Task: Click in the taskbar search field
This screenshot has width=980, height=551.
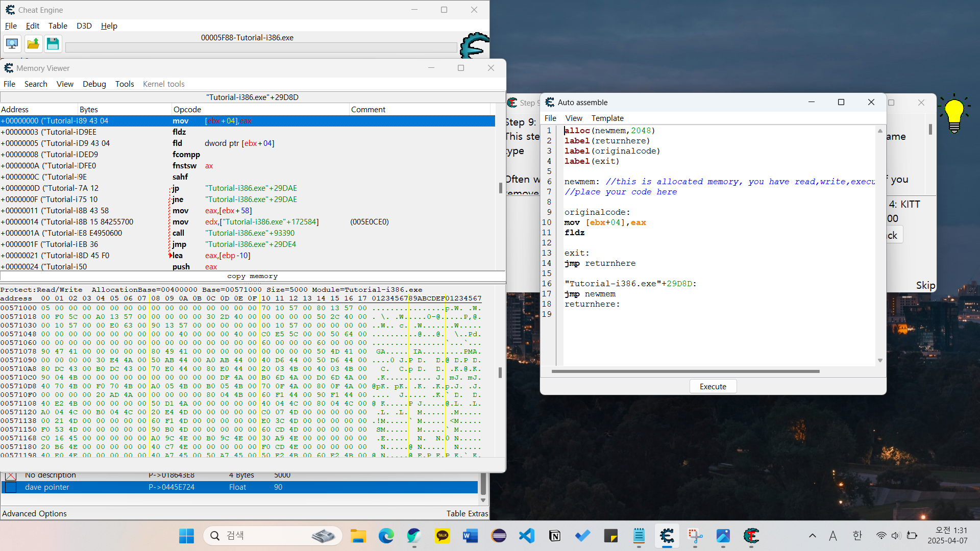Action: pos(273,536)
